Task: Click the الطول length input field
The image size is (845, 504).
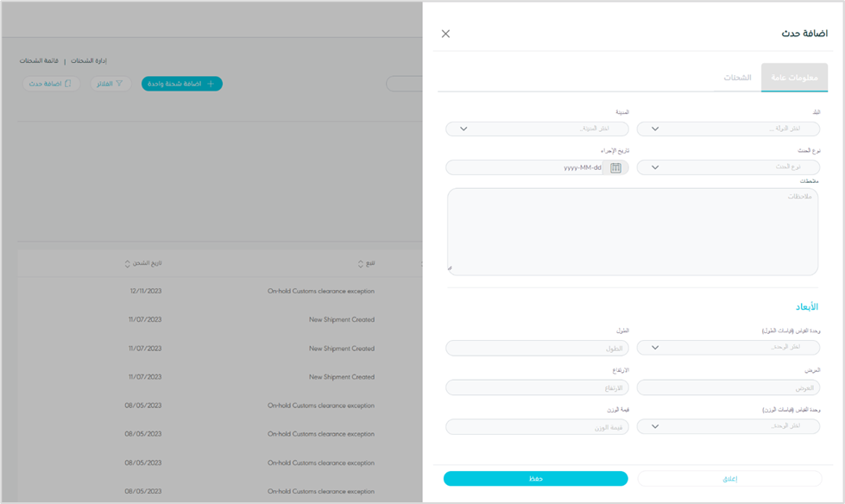Action: pyautogui.click(x=536, y=348)
